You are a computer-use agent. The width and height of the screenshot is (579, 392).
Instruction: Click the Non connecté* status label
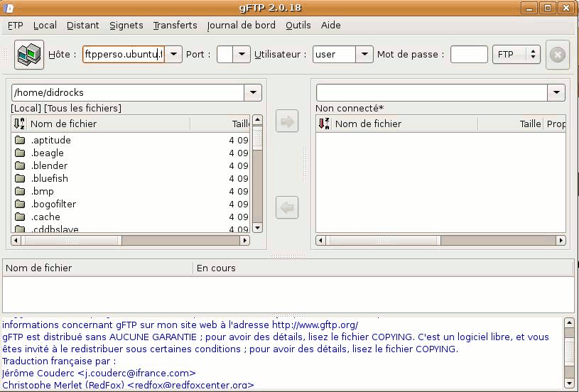(350, 108)
